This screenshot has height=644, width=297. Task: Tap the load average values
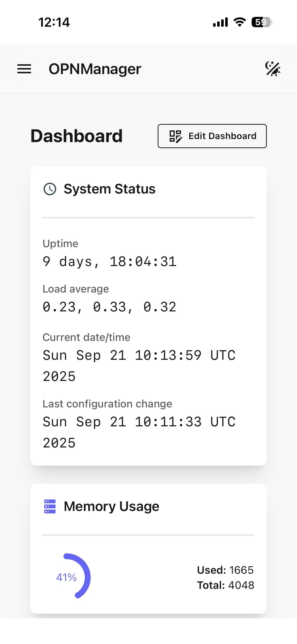[110, 307]
